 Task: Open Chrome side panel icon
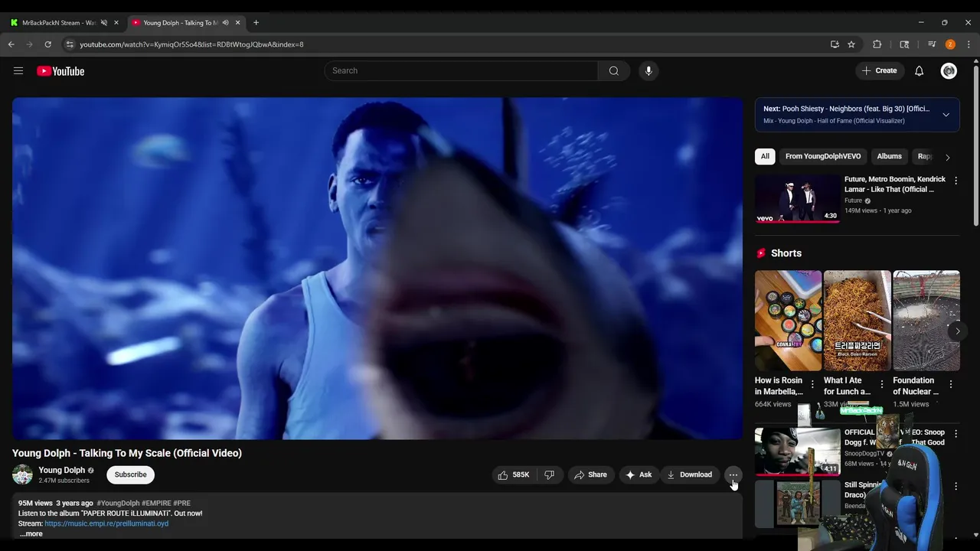pos(904,44)
